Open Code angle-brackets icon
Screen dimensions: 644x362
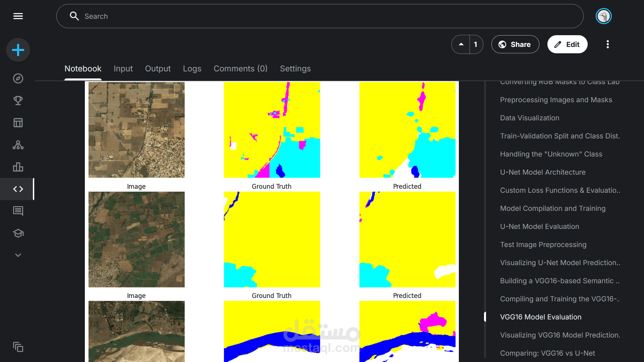18,189
